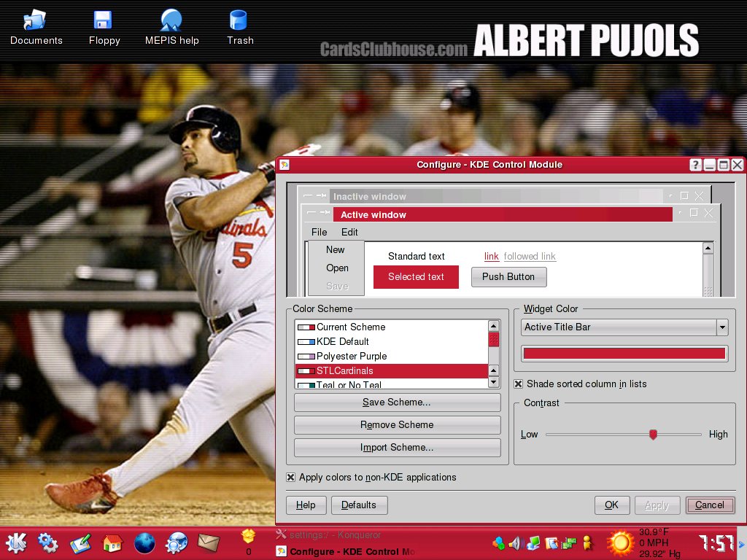Open the Widget Color dropdown showing Active Title Bar
The image size is (747, 560).
[624, 327]
